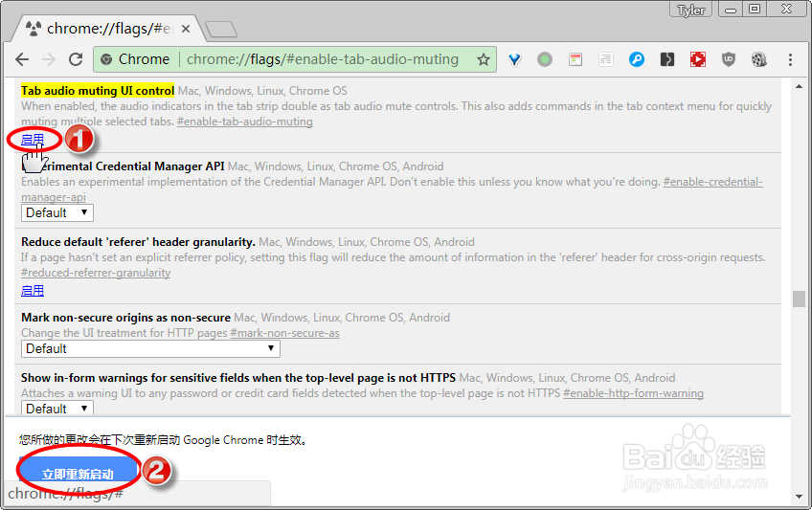Close the chrome://flags tab

click(186, 29)
